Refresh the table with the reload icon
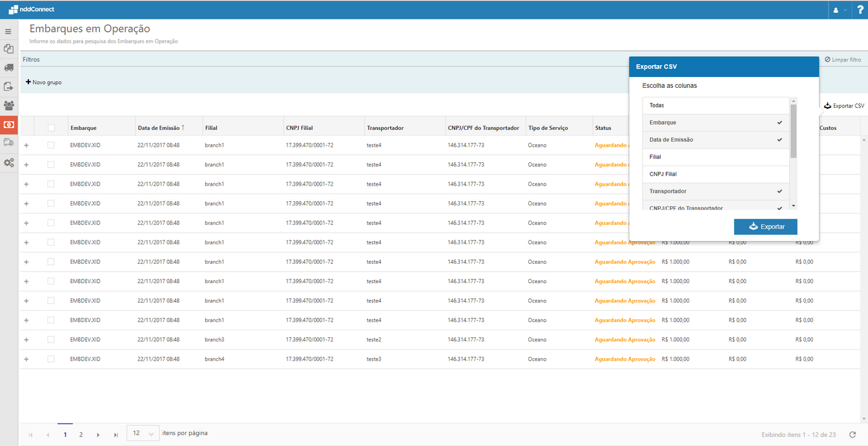The image size is (868, 446). point(852,435)
